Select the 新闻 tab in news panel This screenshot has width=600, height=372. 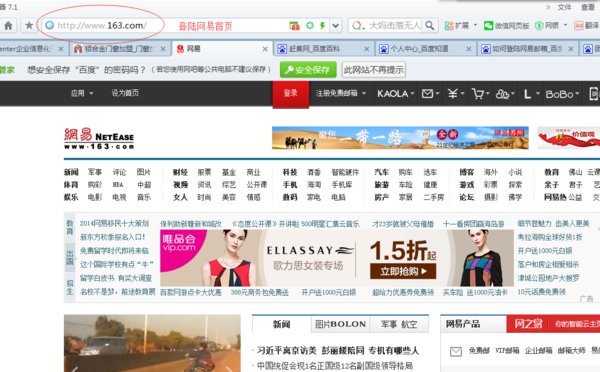pyautogui.click(x=281, y=324)
